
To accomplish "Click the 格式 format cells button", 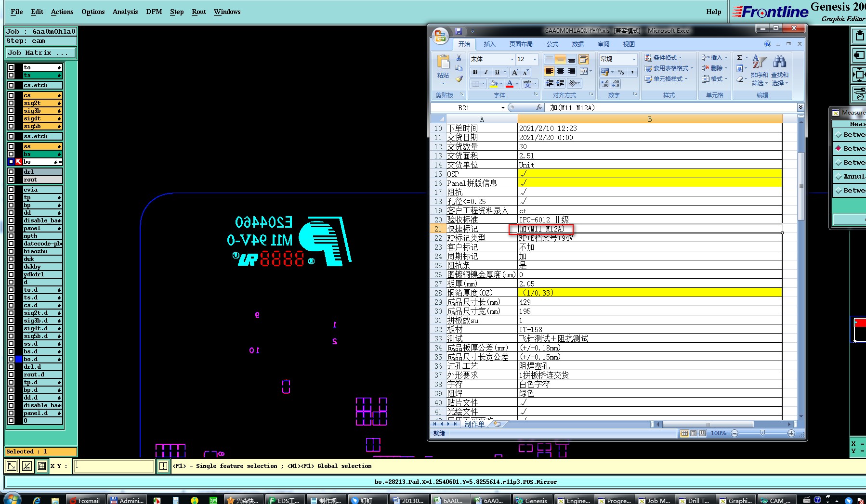I will coord(715,79).
